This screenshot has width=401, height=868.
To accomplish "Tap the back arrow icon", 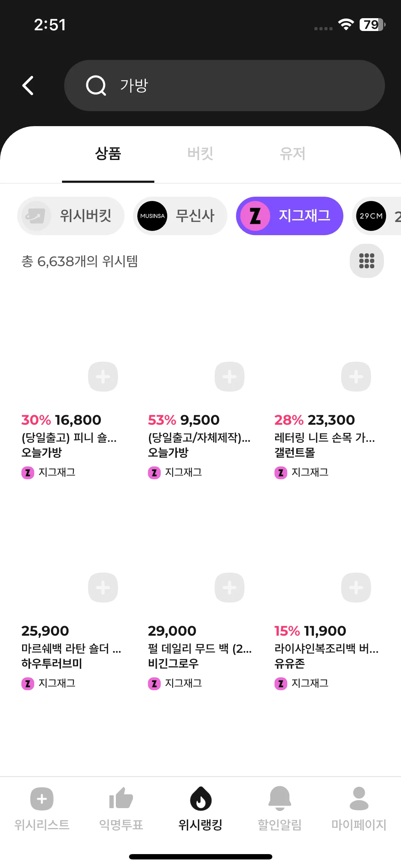I will [x=28, y=86].
